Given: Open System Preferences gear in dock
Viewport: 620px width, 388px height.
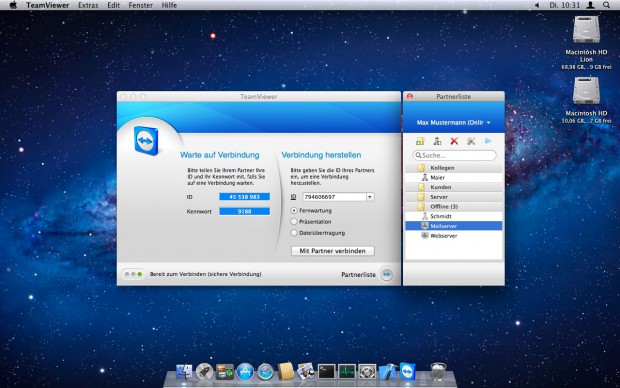Looking at the screenshot, I should click(x=367, y=372).
